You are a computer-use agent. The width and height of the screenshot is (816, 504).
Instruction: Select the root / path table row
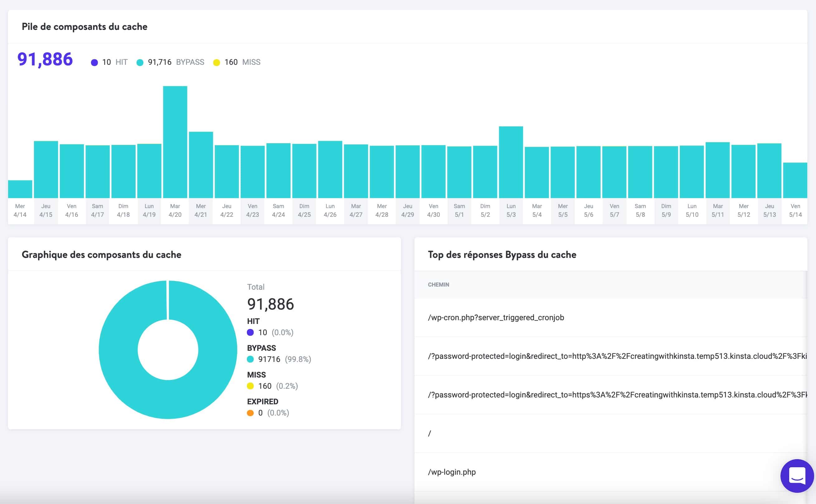click(x=430, y=433)
